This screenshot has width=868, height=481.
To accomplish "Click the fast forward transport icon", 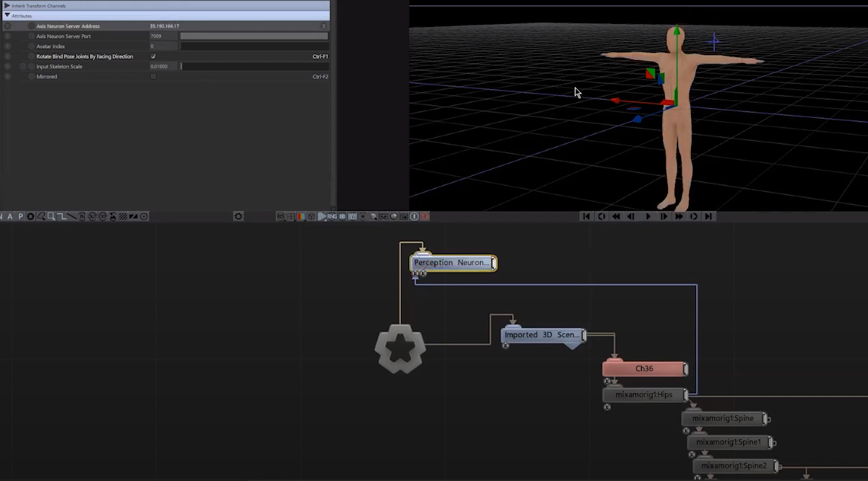I will click(679, 217).
